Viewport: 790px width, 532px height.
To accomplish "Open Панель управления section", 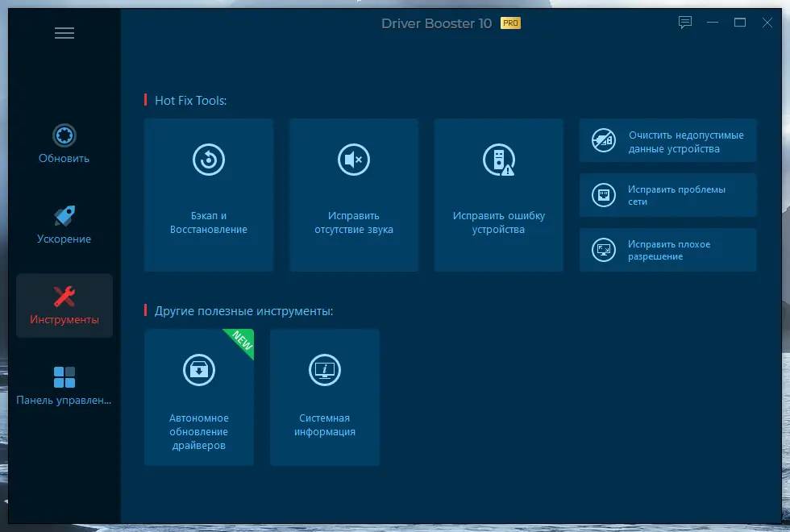I will click(64, 386).
